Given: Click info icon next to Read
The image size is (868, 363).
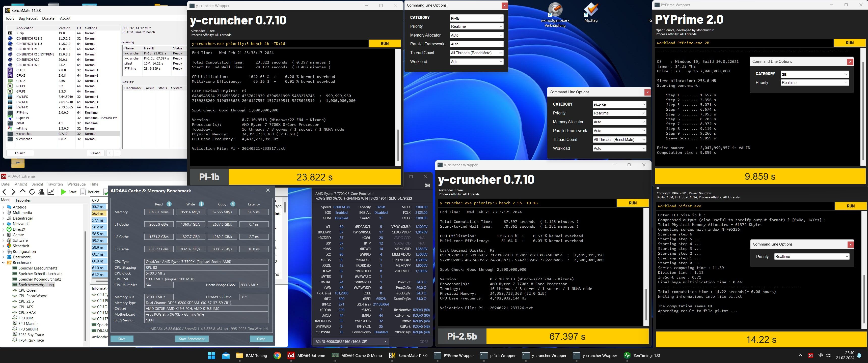Looking at the screenshot, I should pos(169,204).
